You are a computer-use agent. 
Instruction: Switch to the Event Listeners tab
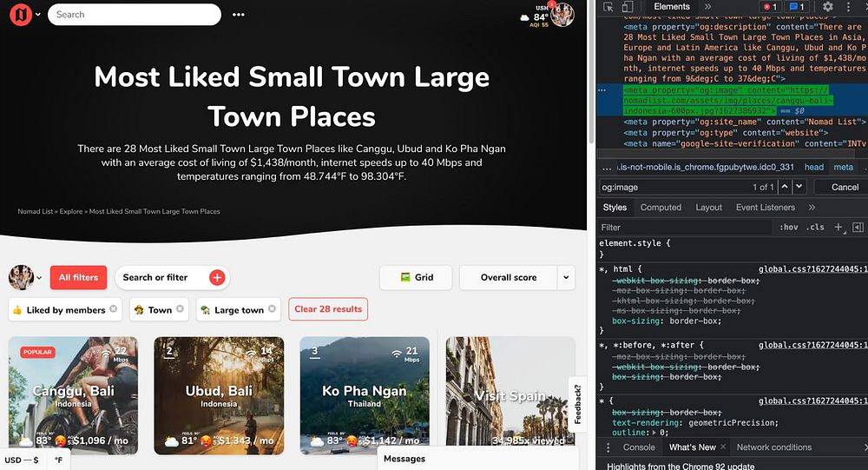tap(765, 208)
